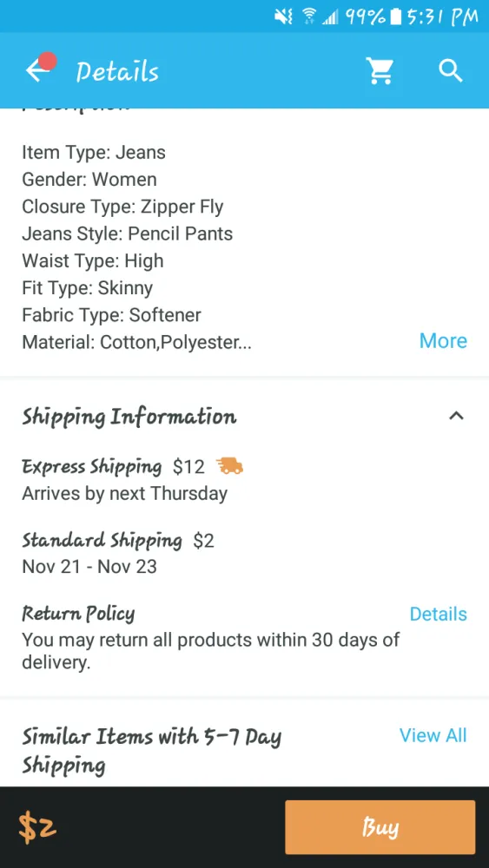The image size is (489, 868).
Task: Tap the muted sound status icon
Action: [x=283, y=16]
